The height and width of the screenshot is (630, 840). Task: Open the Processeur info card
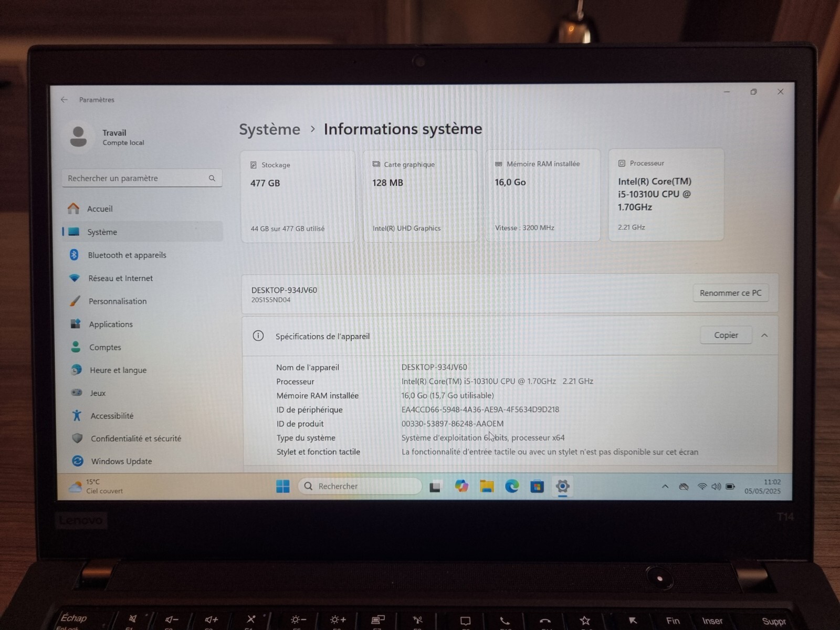coord(666,195)
